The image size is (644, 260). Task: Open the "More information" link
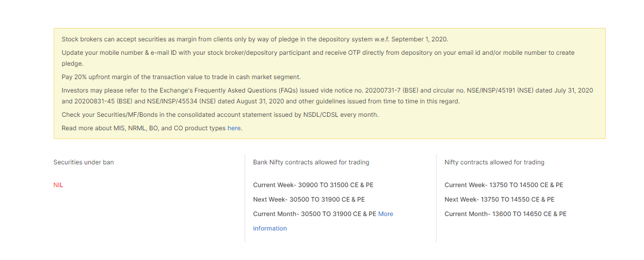tap(323, 221)
